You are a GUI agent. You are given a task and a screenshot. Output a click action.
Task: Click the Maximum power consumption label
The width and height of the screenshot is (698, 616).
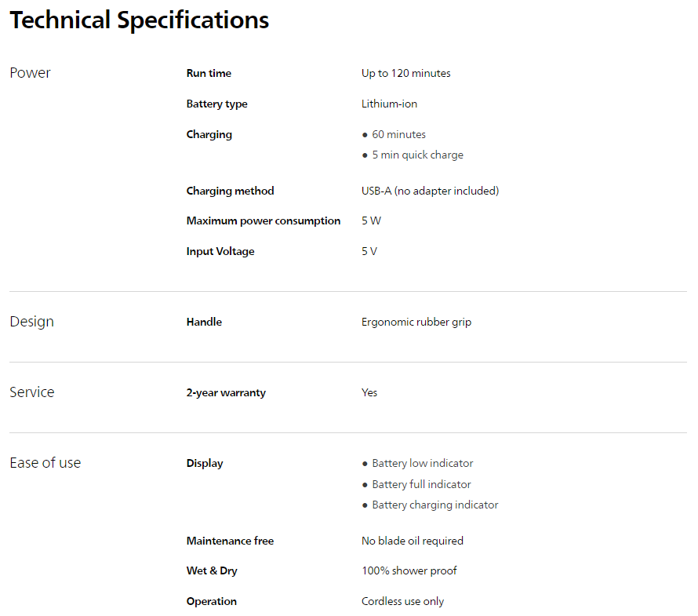point(263,221)
